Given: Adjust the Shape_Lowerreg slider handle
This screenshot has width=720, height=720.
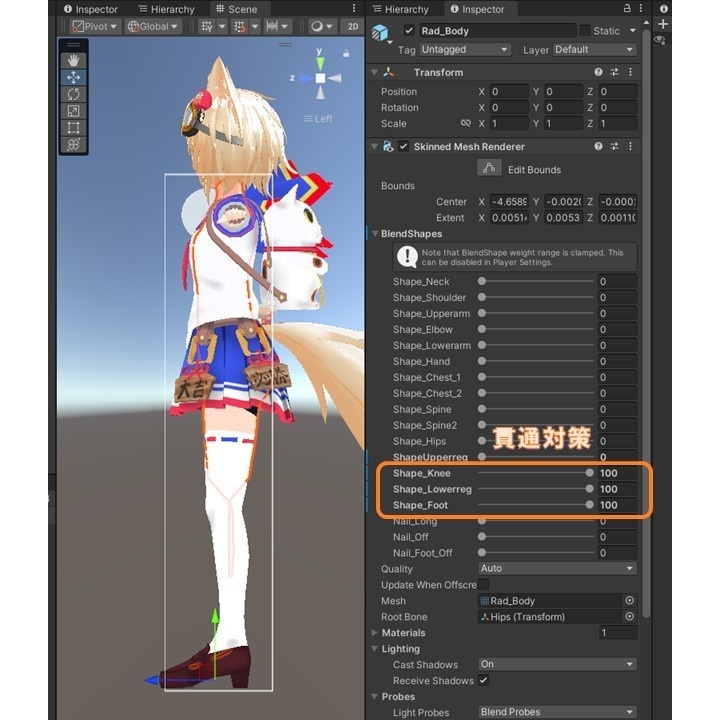Looking at the screenshot, I should tap(590, 489).
